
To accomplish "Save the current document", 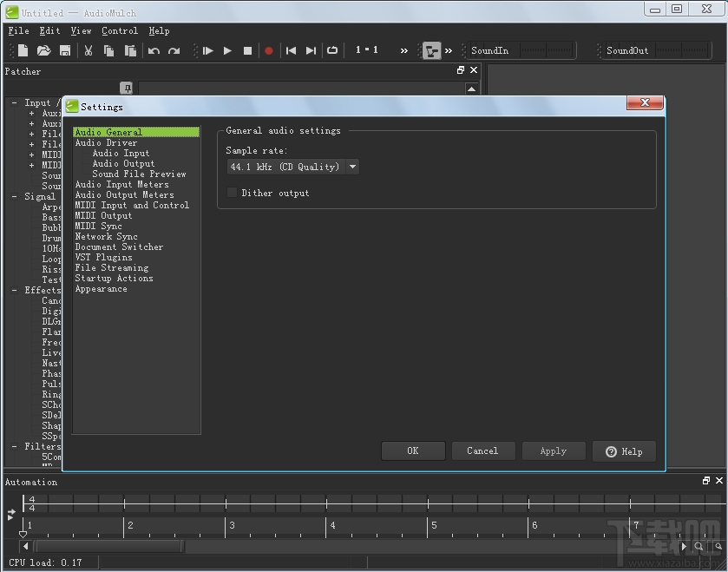I will 64,50.
